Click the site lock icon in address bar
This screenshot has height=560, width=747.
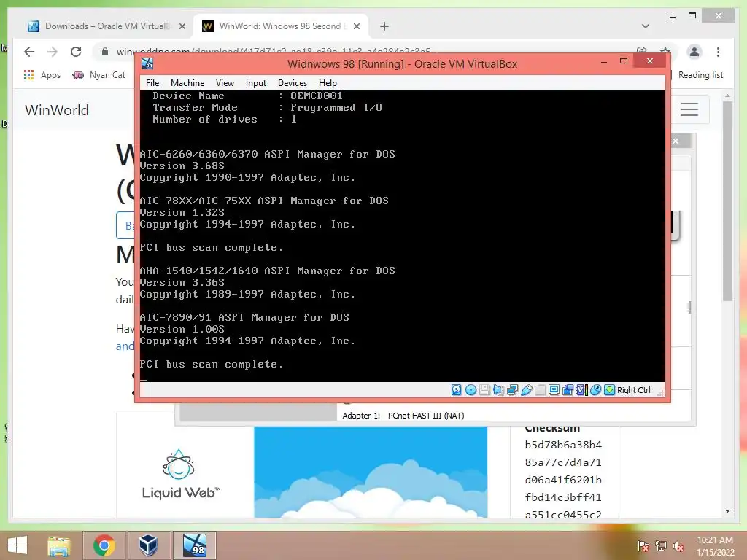pos(105,52)
